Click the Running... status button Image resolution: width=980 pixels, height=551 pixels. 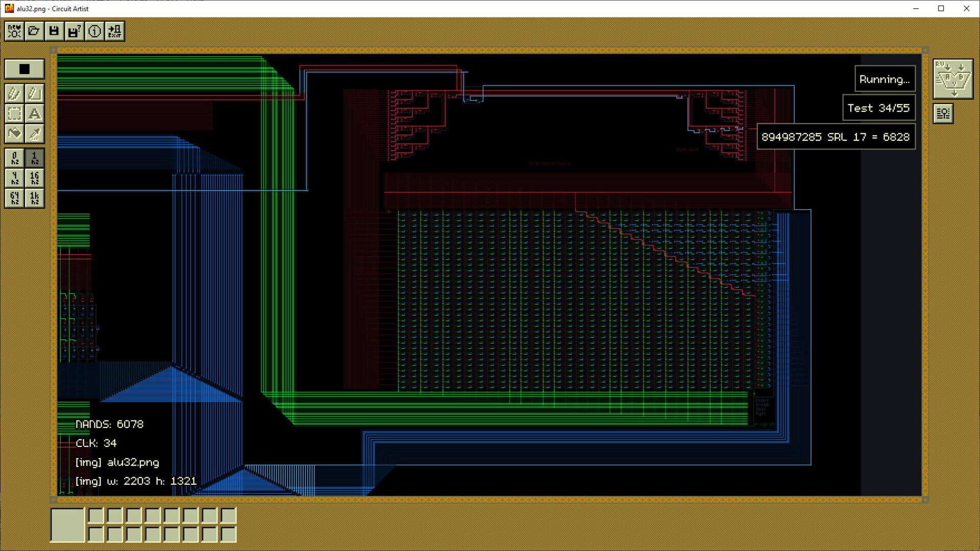(x=885, y=79)
